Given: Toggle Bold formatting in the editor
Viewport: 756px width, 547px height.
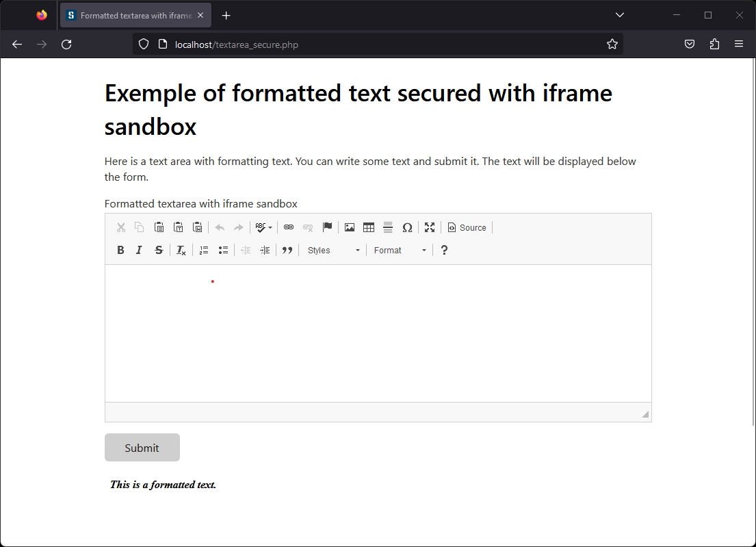Looking at the screenshot, I should [120, 251].
